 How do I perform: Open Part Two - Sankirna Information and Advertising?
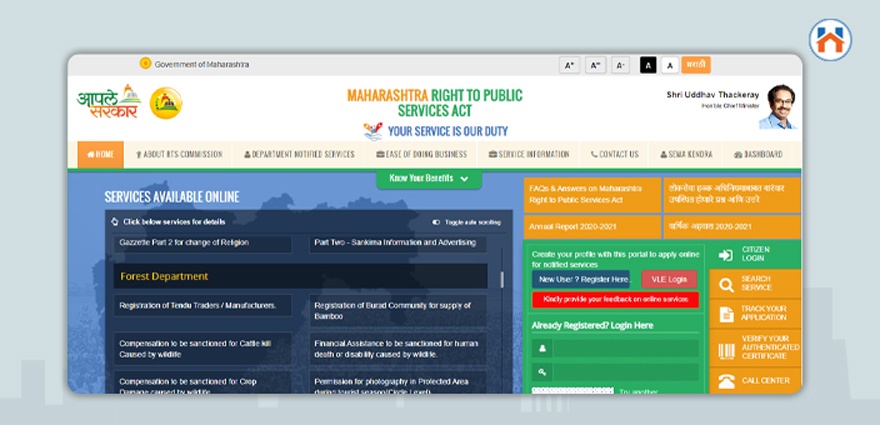[x=397, y=243]
